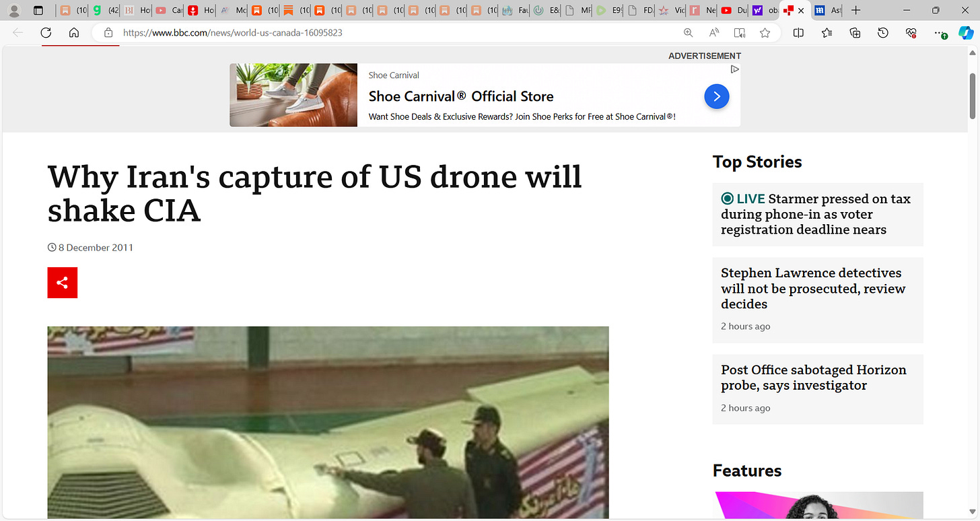The image size is (980, 521).
Task: Click the Features section thumbnail image
Action: pyautogui.click(x=818, y=506)
